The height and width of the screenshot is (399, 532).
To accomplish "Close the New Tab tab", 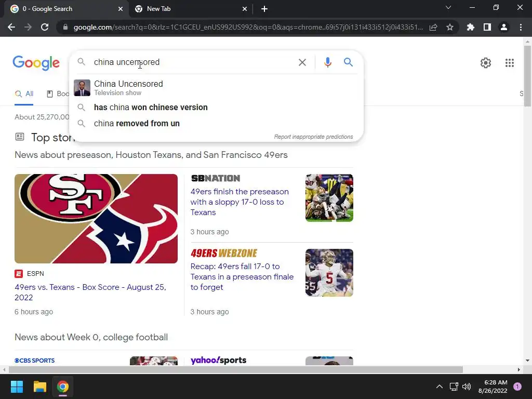I will 244,9.
